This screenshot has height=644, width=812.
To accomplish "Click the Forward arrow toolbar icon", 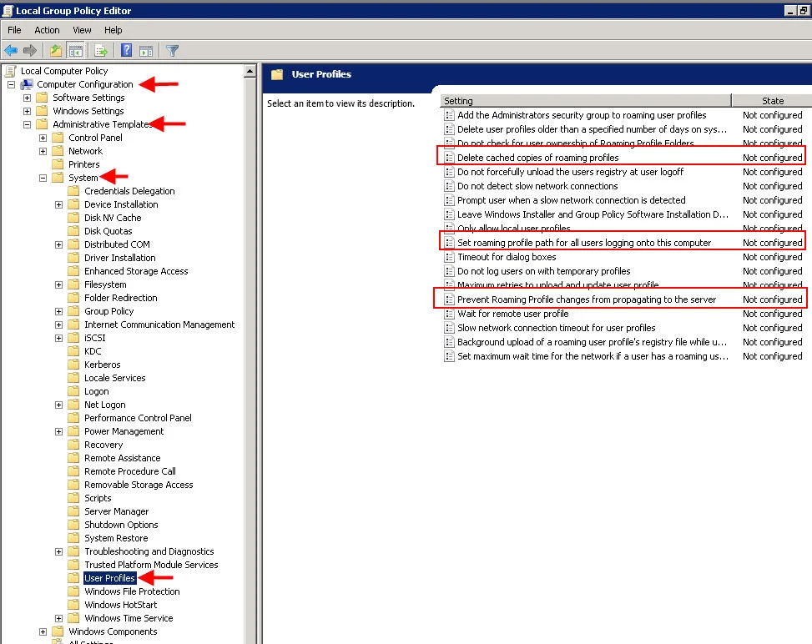I will [30, 50].
